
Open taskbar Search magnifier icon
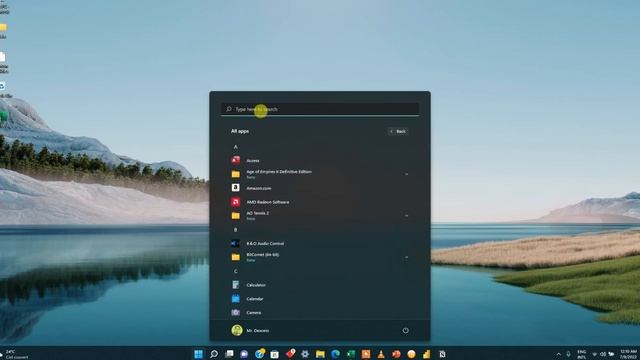tap(214, 354)
